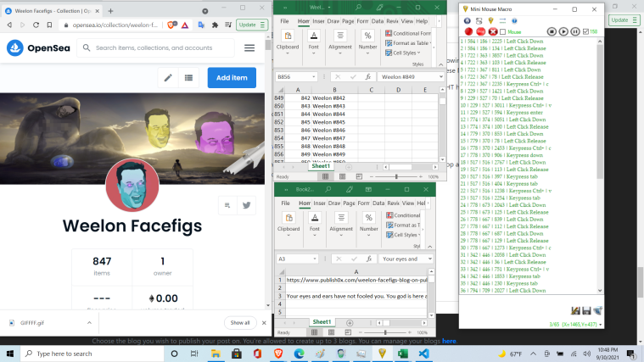Reload the OpenSea page in browser
The height and width of the screenshot is (362, 644).
click(36, 25)
